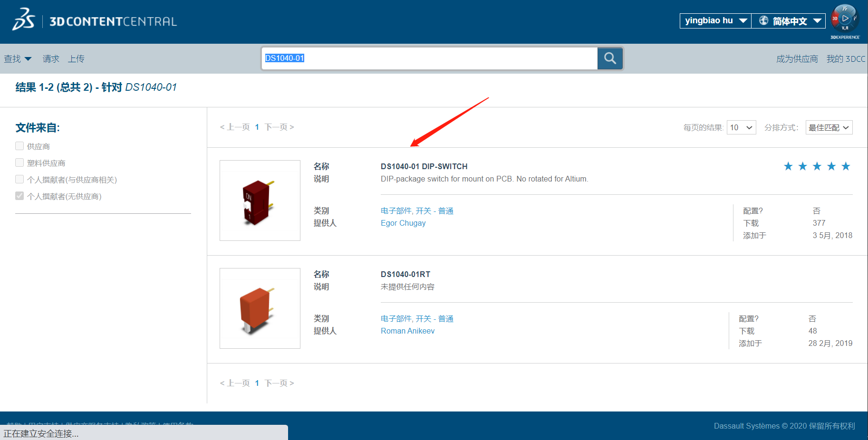
Task: Click the 3D CONTENTCENTRAL home title
Action: (x=113, y=21)
